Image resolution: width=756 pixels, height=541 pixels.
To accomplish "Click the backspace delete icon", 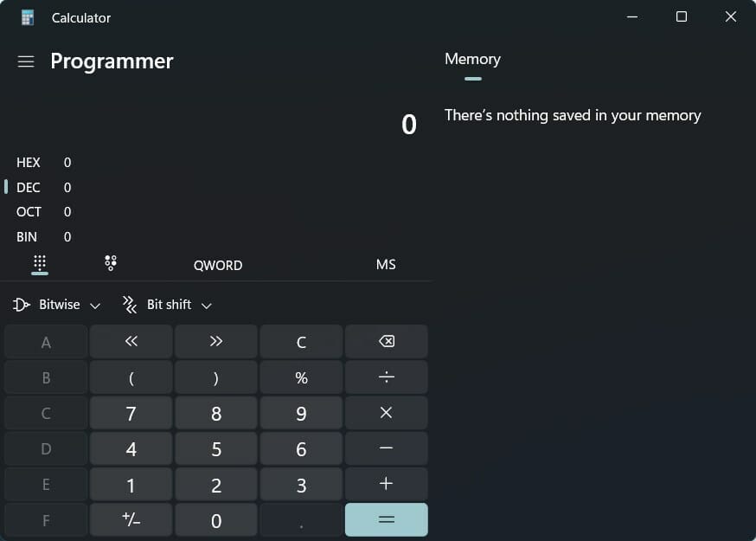I will 386,341.
